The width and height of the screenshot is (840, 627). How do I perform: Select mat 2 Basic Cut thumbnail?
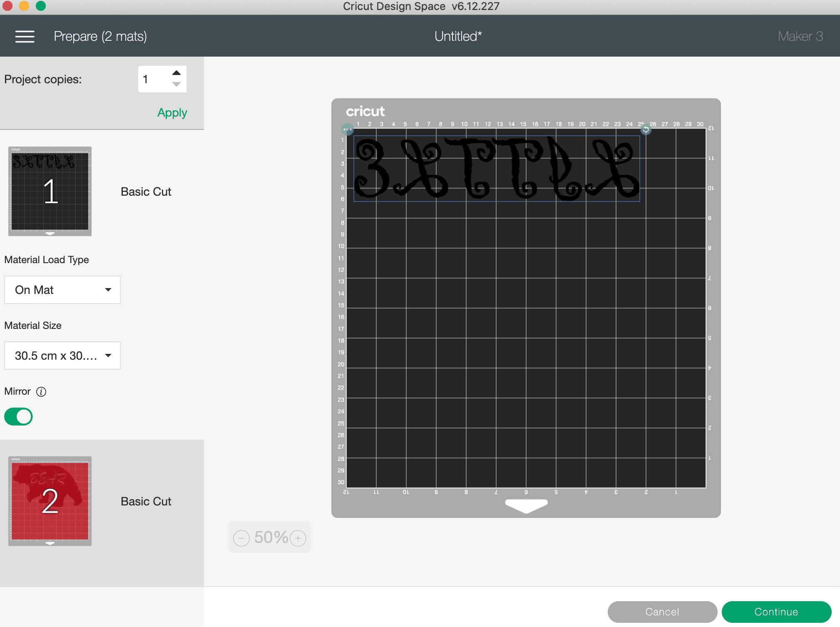(50, 501)
